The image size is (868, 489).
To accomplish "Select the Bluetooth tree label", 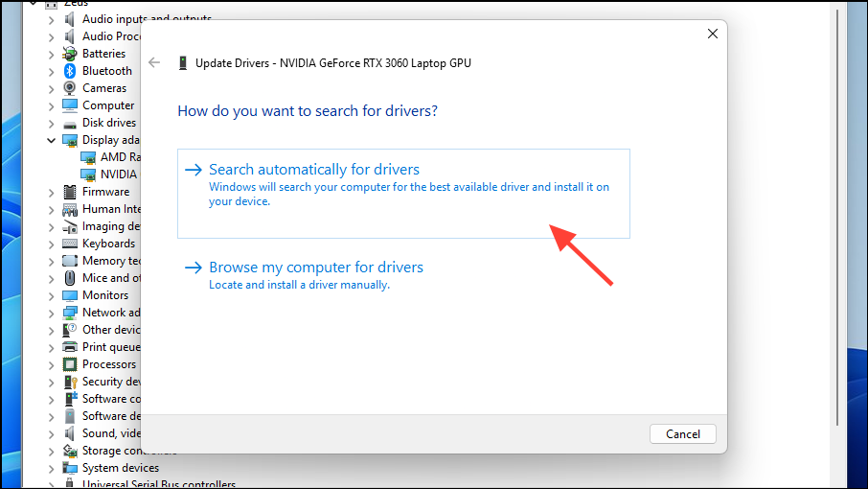I will click(x=107, y=71).
